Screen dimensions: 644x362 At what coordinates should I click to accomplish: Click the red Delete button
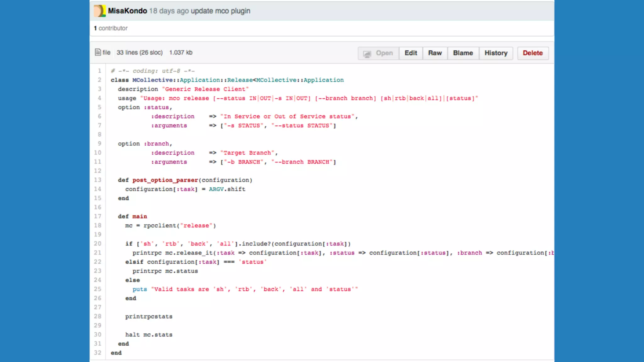[533, 53]
